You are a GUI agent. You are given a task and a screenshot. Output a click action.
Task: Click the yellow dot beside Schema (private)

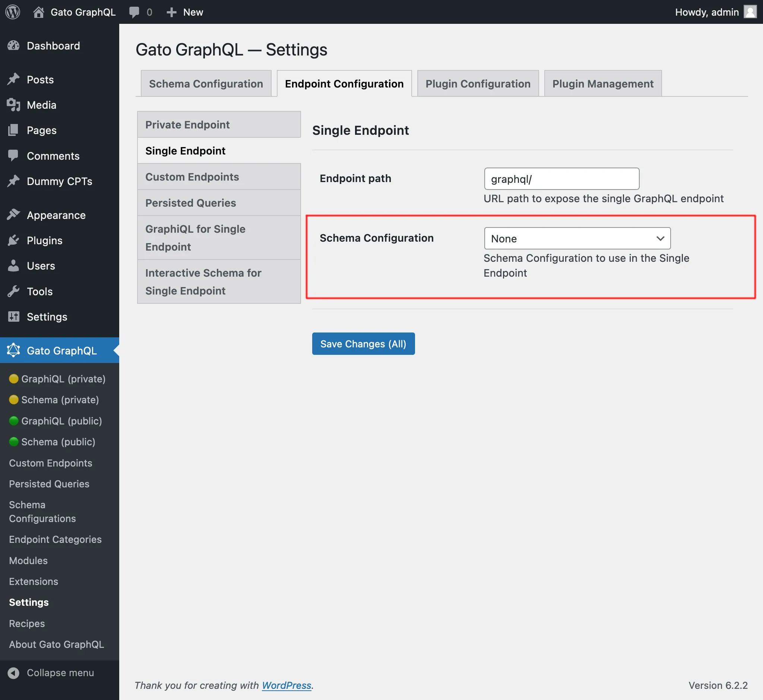coord(14,400)
